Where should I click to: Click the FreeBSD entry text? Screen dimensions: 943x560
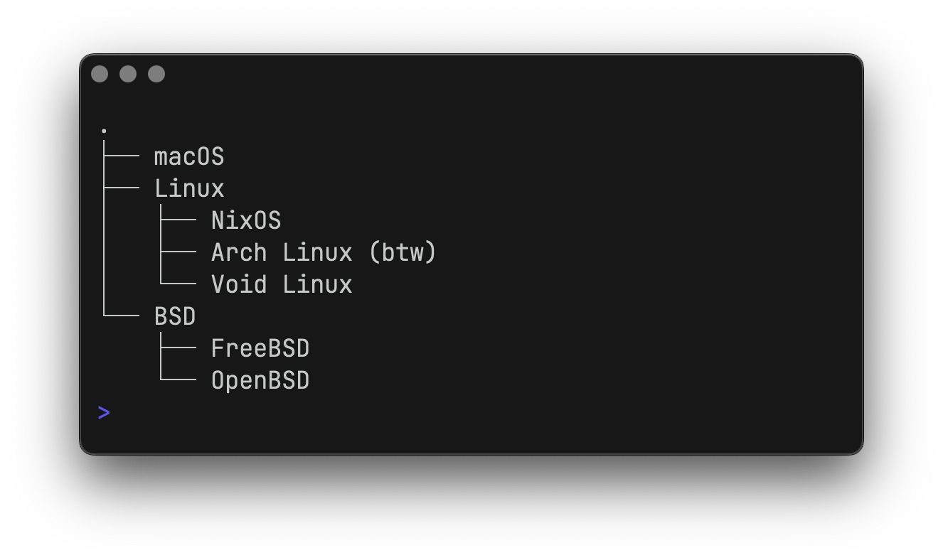pyautogui.click(x=260, y=348)
